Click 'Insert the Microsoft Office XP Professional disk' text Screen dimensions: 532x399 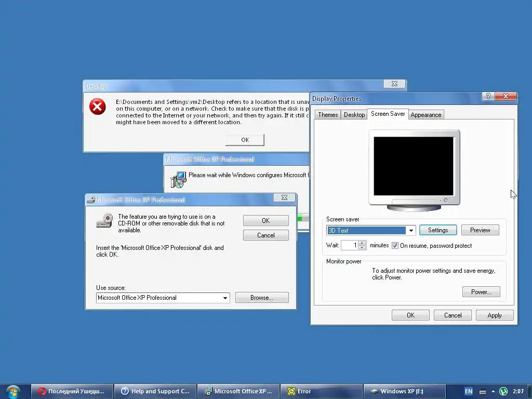[x=160, y=251]
